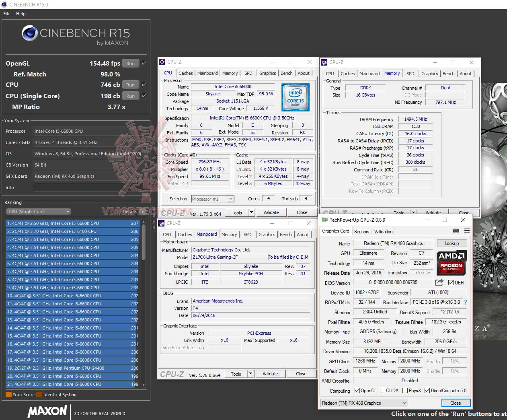Toggle the DirectCompute 5.0 checkbox
Viewport: 507px width, 420px height.
click(427, 391)
